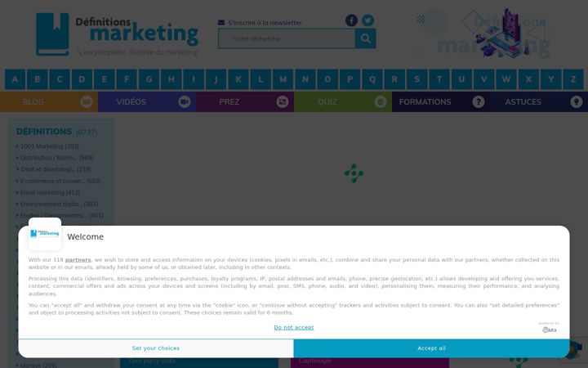Select letter Z in alphabet index
Image resolution: width=588 pixels, height=368 pixels.
573,79
